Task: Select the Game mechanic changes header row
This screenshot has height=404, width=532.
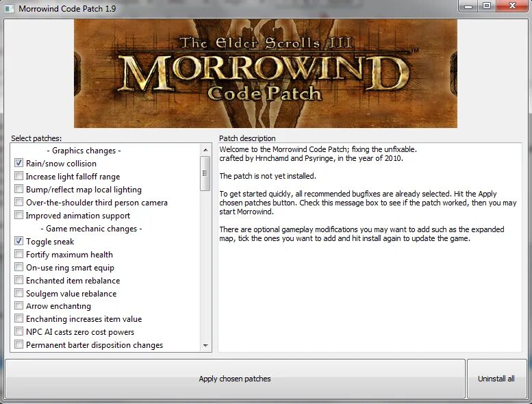Action: point(91,229)
